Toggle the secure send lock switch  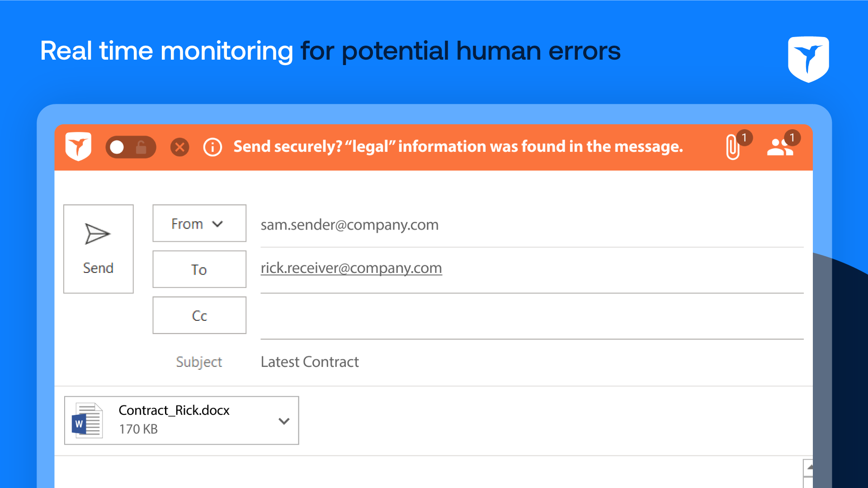pyautogui.click(x=131, y=147)
